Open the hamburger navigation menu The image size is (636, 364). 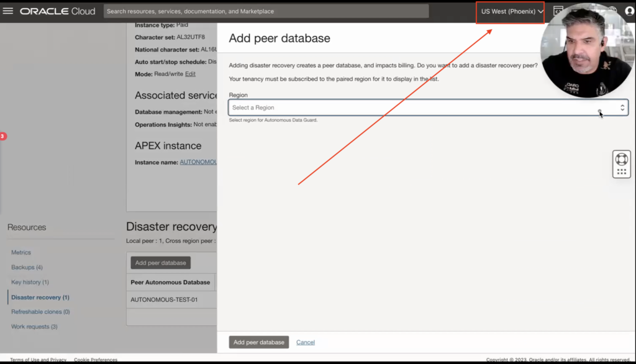click(x=8, y=11)
